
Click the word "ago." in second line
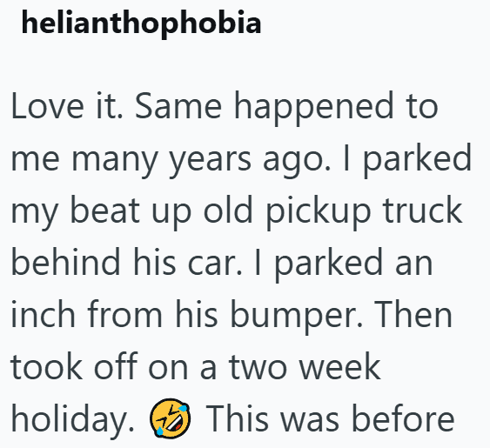coord(297,161)
